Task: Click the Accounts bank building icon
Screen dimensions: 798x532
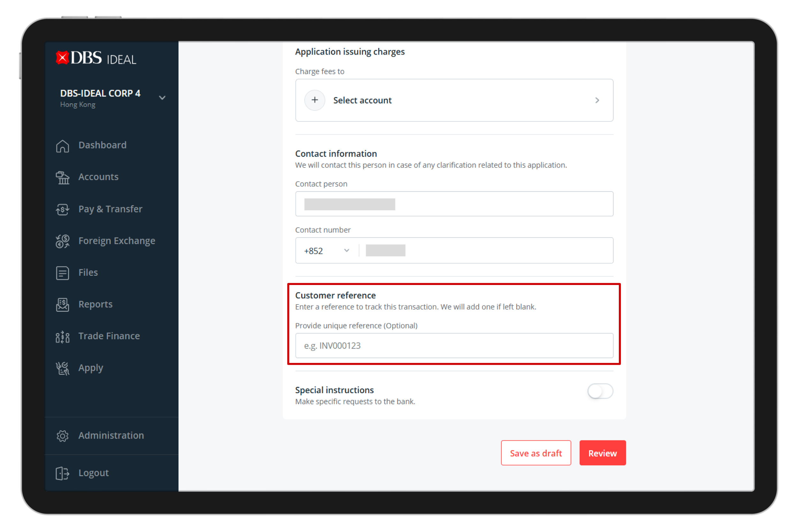Action: coord(63,177)
